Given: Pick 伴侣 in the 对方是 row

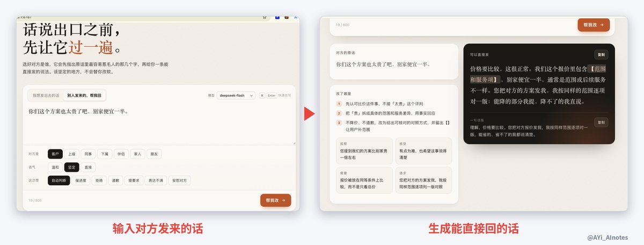Looking at the screenshot, I should (121, 154).
